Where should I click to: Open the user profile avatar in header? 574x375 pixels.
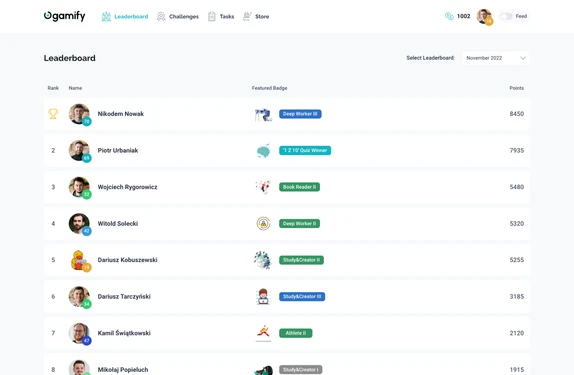click(484, 16)
